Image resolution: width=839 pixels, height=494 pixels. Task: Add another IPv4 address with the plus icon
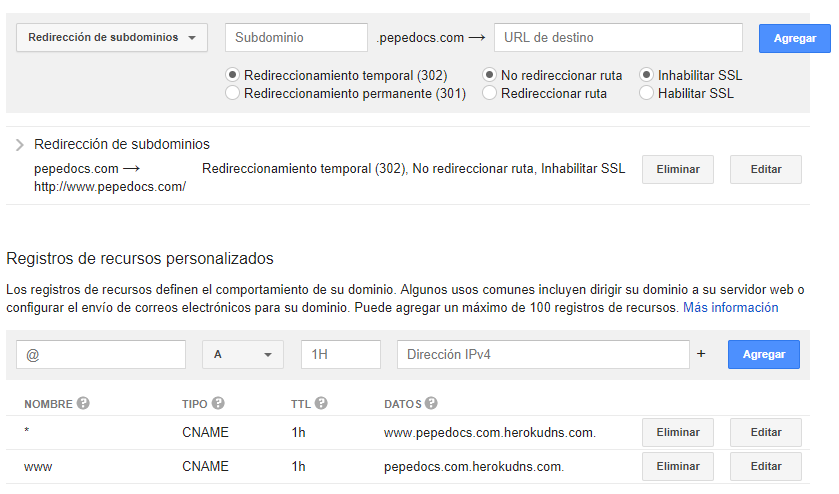tap(701, 354)
